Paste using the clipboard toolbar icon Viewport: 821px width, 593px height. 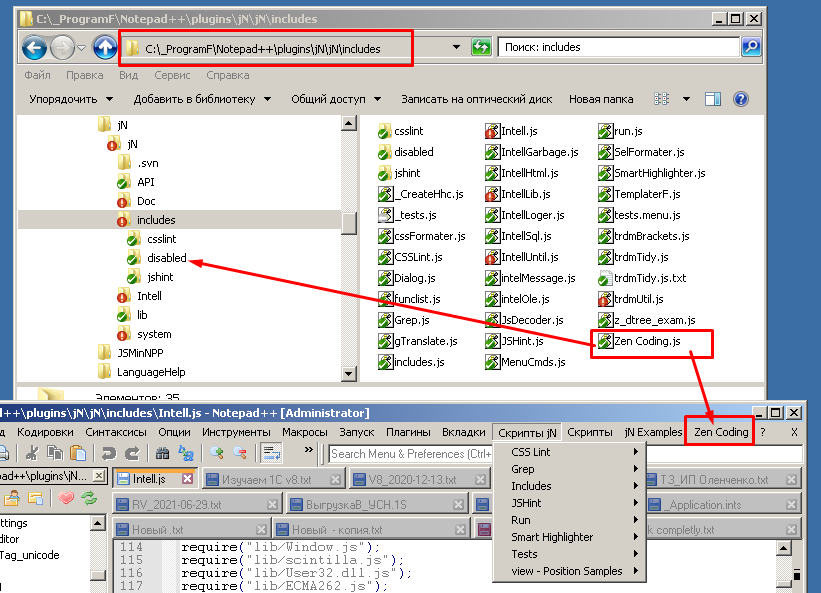pos(77,453)
